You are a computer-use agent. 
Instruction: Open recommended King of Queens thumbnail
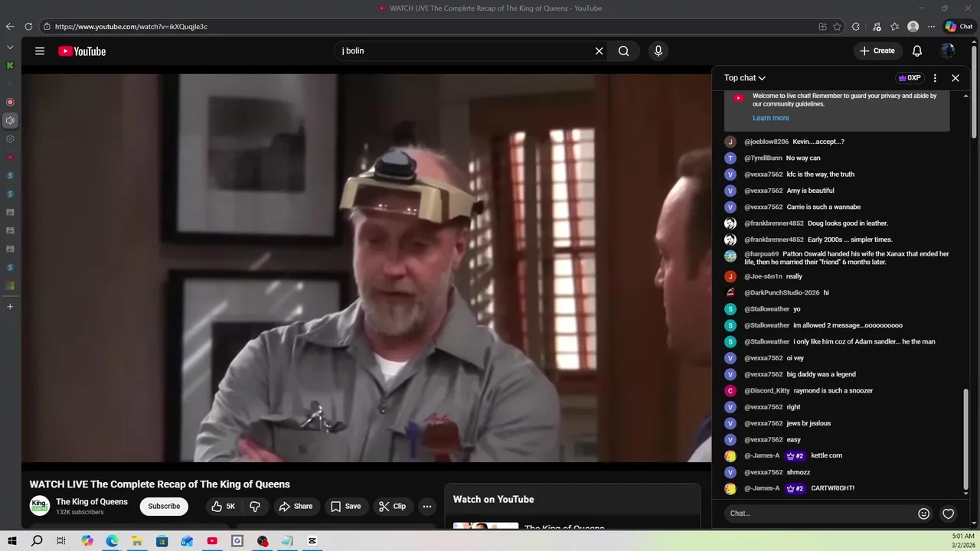coord(485,526)
